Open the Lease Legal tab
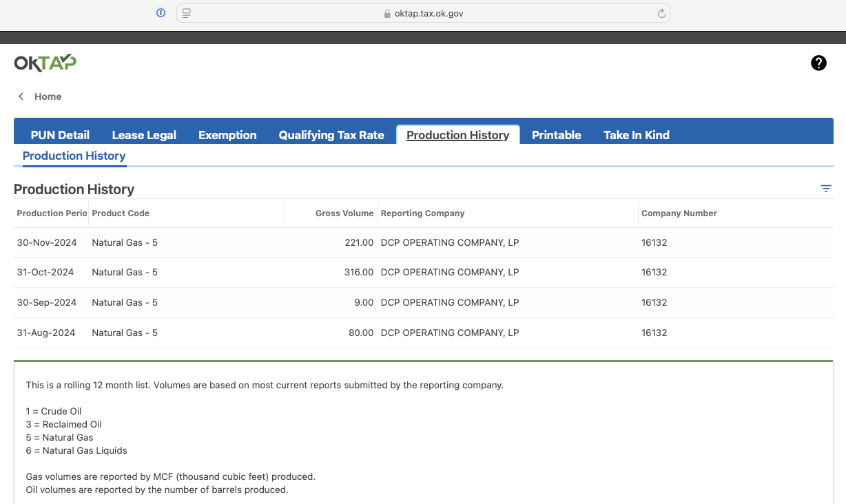846x504 pixels. pos(144,135)
